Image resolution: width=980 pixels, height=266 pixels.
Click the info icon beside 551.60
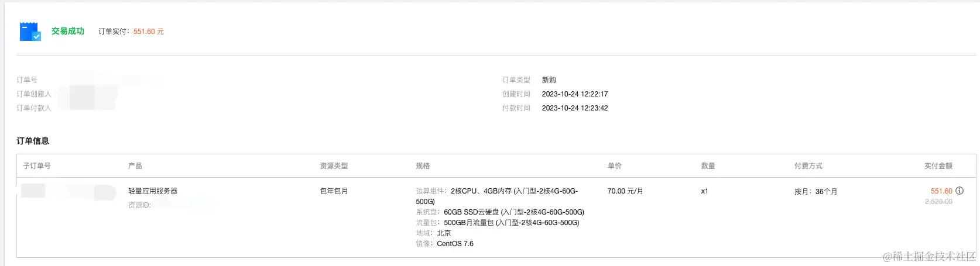960,191
